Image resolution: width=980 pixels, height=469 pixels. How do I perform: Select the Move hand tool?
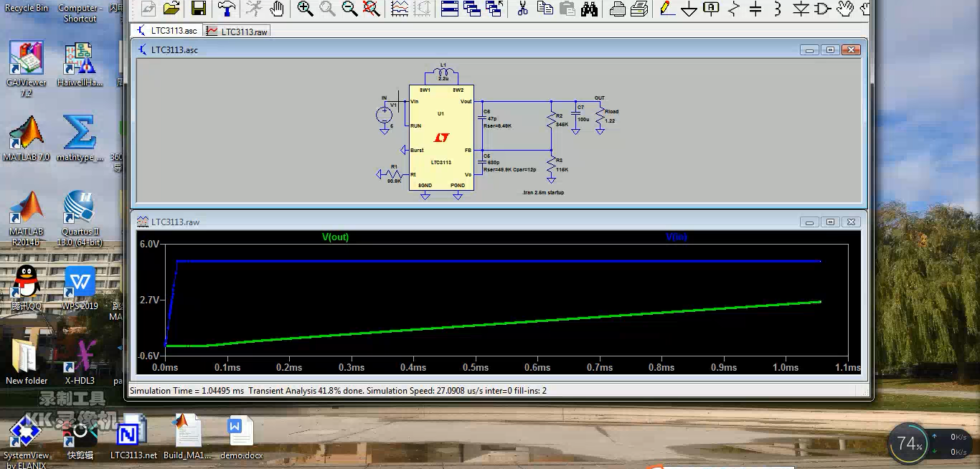846,9
